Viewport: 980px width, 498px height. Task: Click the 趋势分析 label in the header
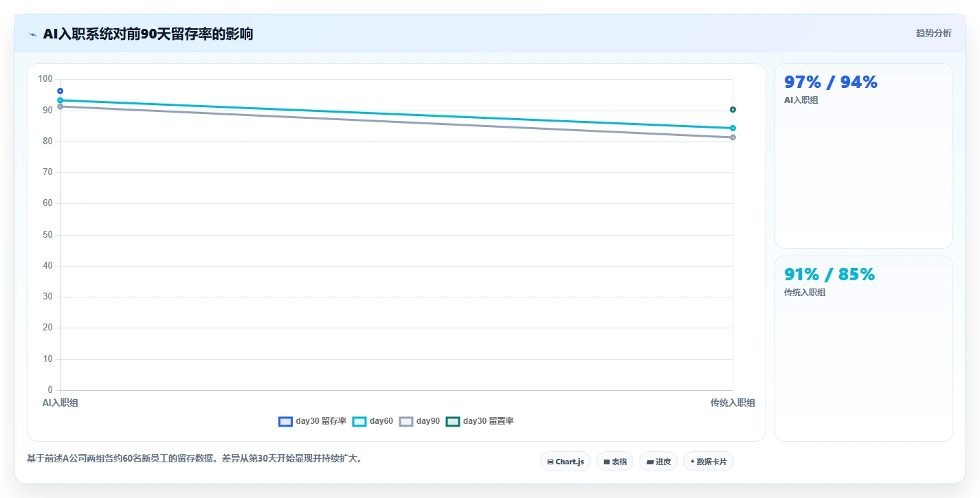click(x=934, y=33)
